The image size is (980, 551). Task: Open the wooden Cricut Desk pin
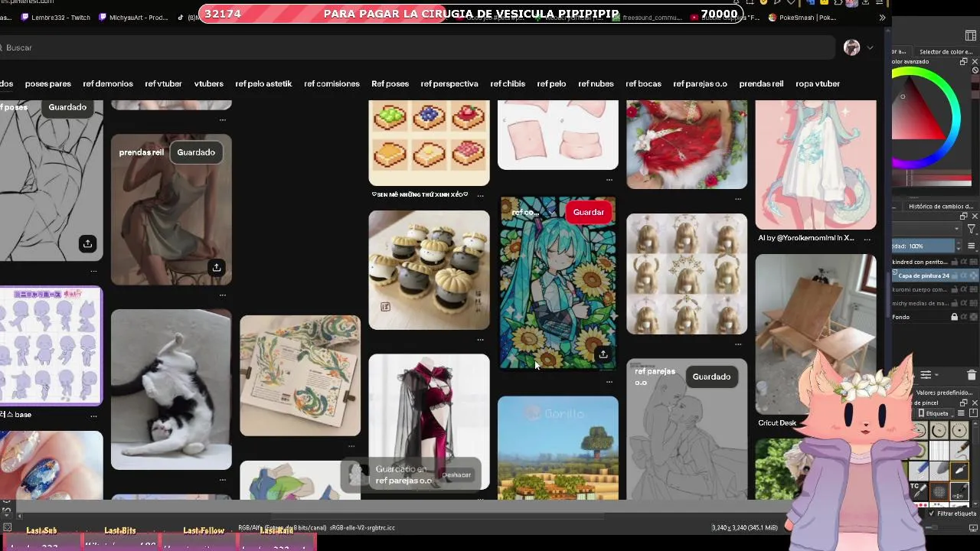coord(815,334)
